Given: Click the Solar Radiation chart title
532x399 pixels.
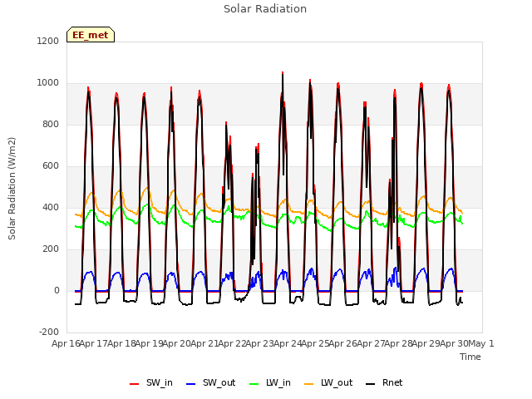Looking at the screenshot, I should [x=265, y=9].
